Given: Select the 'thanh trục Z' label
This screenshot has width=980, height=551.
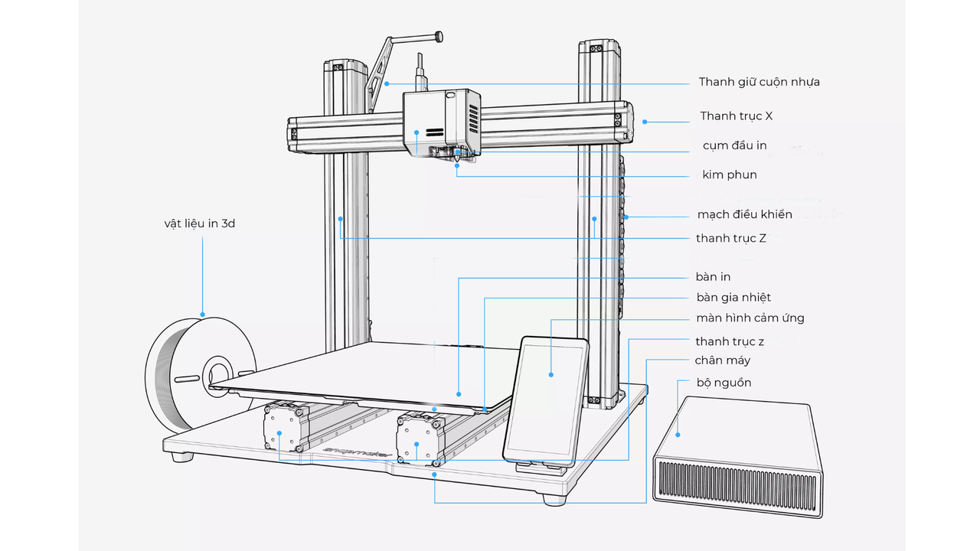Looking at the screenshot, I should 730,238.
